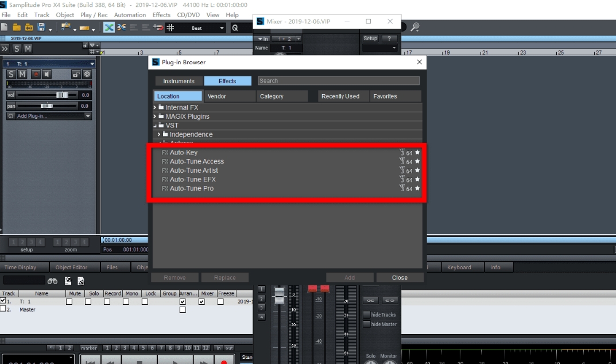
Task: Expand the MAGIX Plugins folder
Action: click(x=155, y=116)
